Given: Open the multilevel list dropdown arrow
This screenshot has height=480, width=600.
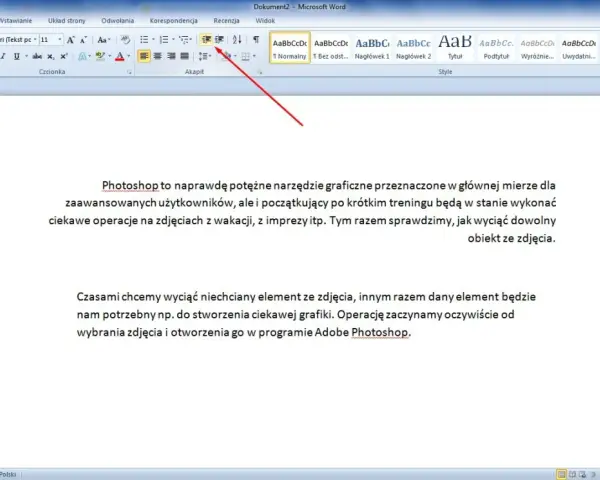Looking at the screenshot, I should [191, 40].
